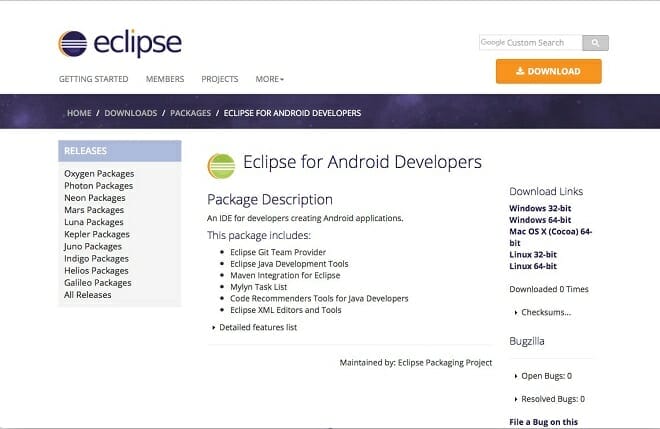Click the Download Links heading
660x429 pixels.
click(546, 192)
